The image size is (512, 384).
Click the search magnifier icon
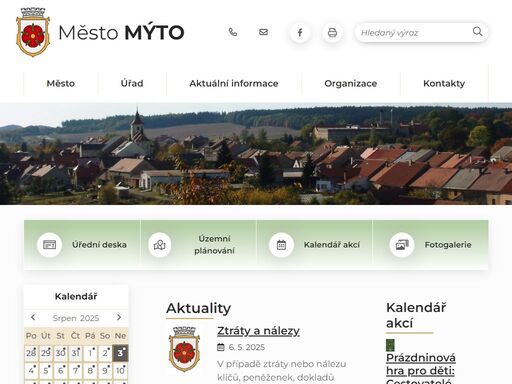click(477, 32)
